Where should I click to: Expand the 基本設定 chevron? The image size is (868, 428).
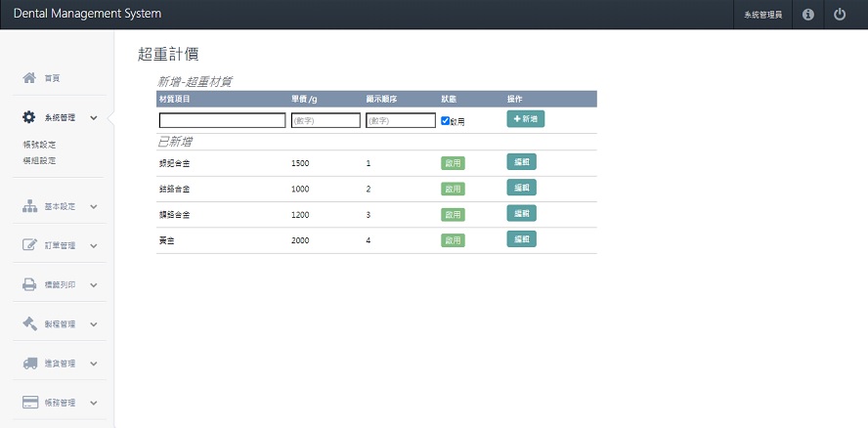tap(94, 206)
